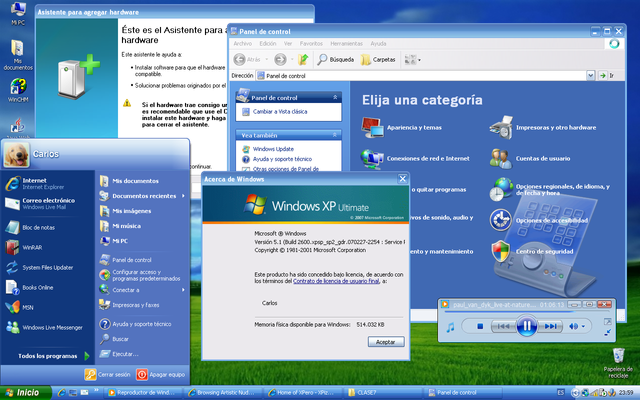Open the Edición menu

(268, 43)
